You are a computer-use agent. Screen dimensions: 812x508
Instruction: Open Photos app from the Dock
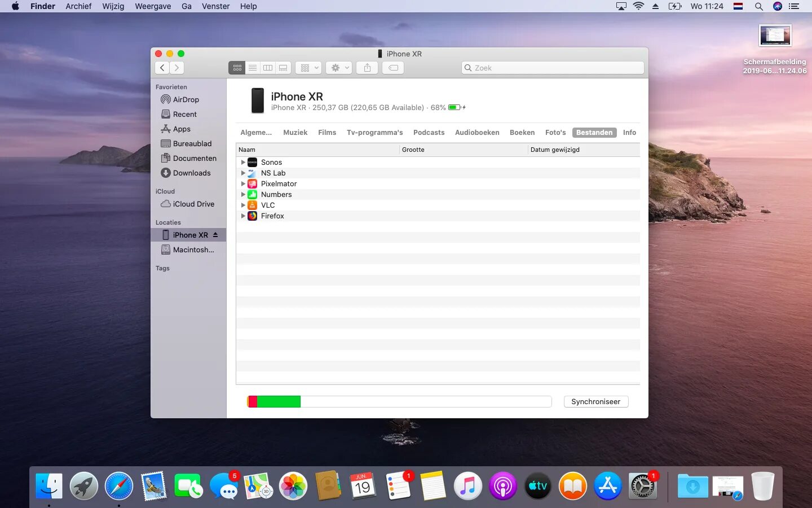293,486
